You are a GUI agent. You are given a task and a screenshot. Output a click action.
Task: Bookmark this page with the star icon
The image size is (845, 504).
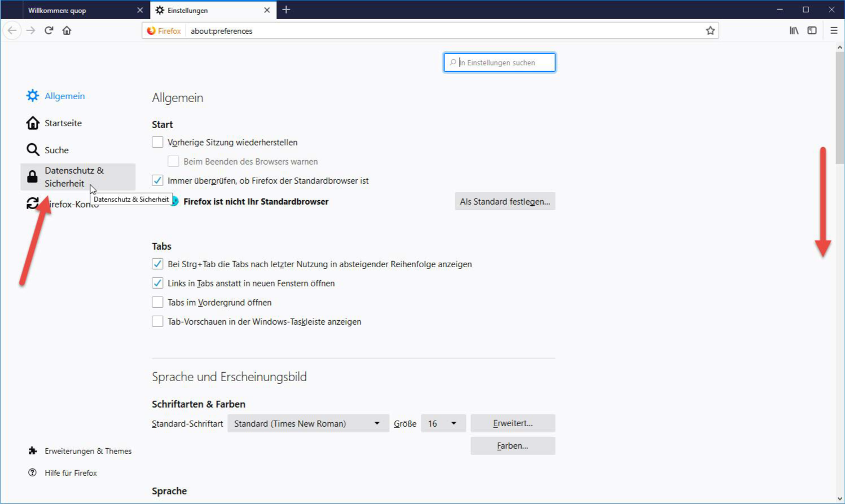[x=710, y=30]
